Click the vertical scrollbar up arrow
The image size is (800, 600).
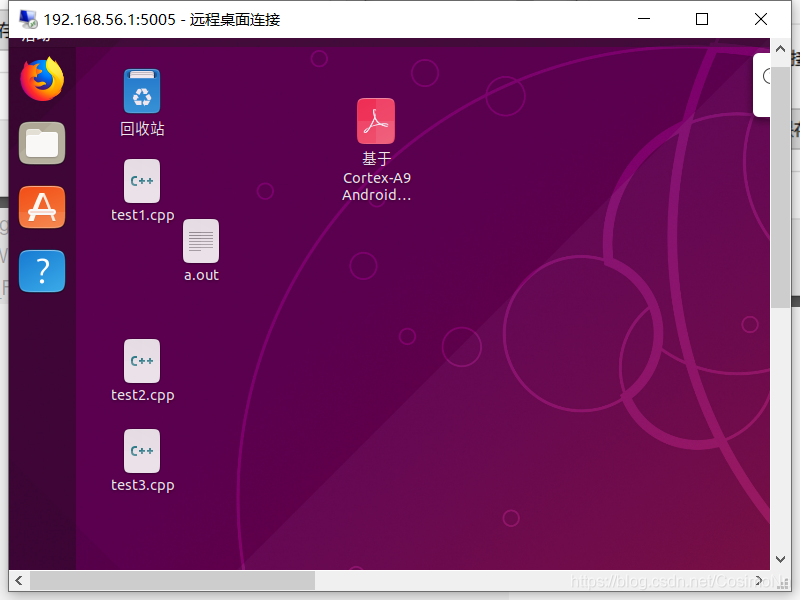(780, 49)
